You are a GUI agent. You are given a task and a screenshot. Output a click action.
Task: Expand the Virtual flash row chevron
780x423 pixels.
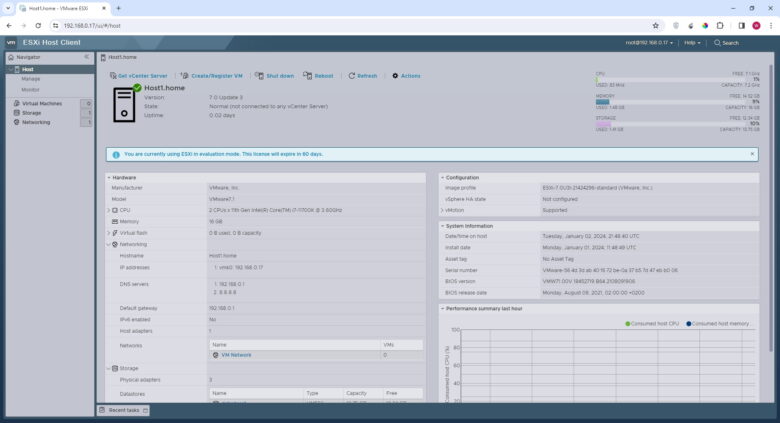[x=108, y=233]
